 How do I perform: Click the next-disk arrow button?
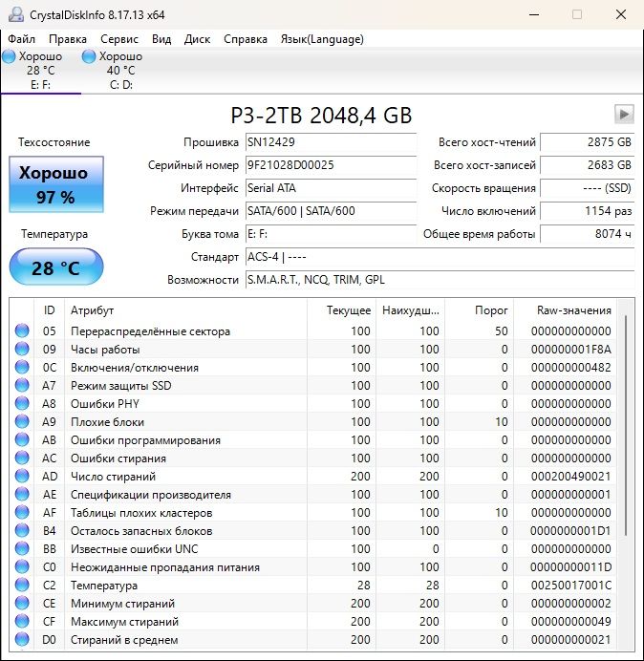624,115
